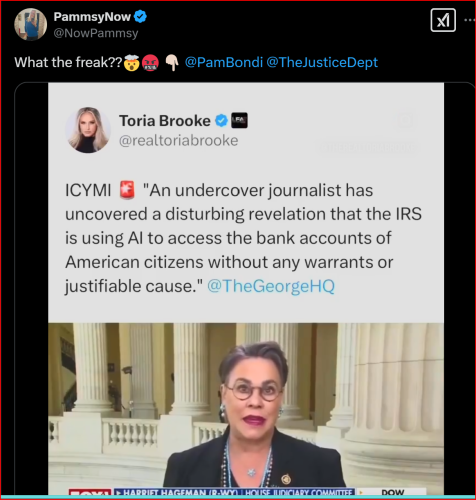Click the @TheGeorgeHQ mention
Screen dimensions: 476x500
pyautogui.click(x=271, y=286)
